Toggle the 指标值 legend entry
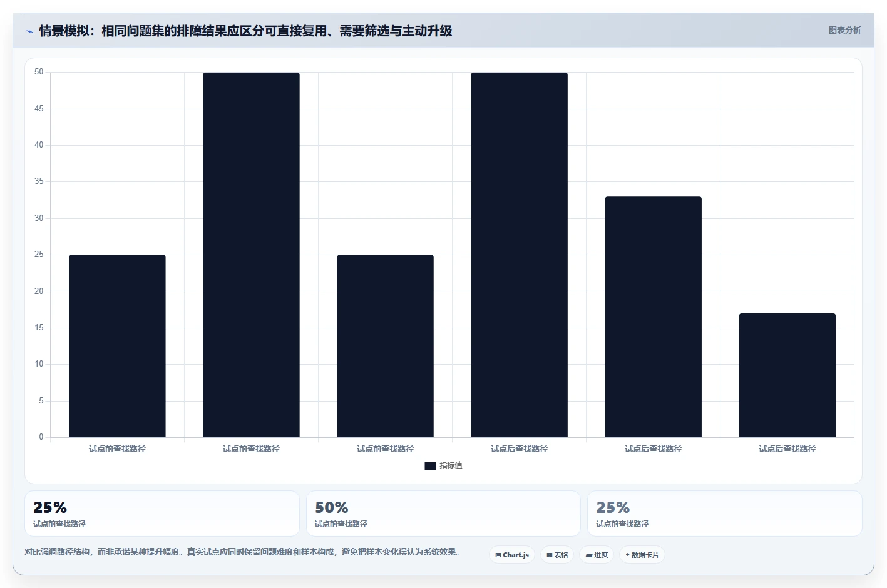The width and height of the screenshot is (887, 588). coord(443,465)
